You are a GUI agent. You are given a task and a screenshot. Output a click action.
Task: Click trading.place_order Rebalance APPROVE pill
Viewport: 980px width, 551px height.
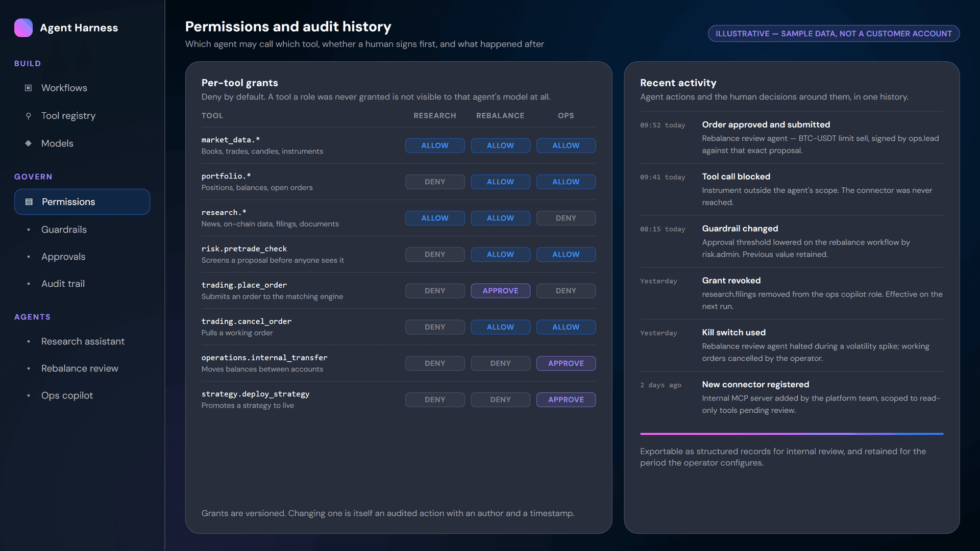[x=500, y=291]
